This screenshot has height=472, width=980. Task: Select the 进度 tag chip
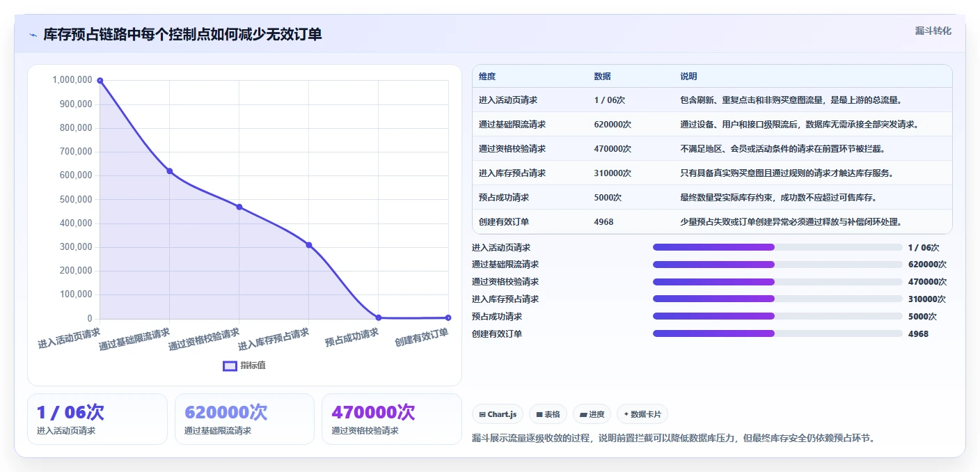pyautogui.click(x=592, y=414)
